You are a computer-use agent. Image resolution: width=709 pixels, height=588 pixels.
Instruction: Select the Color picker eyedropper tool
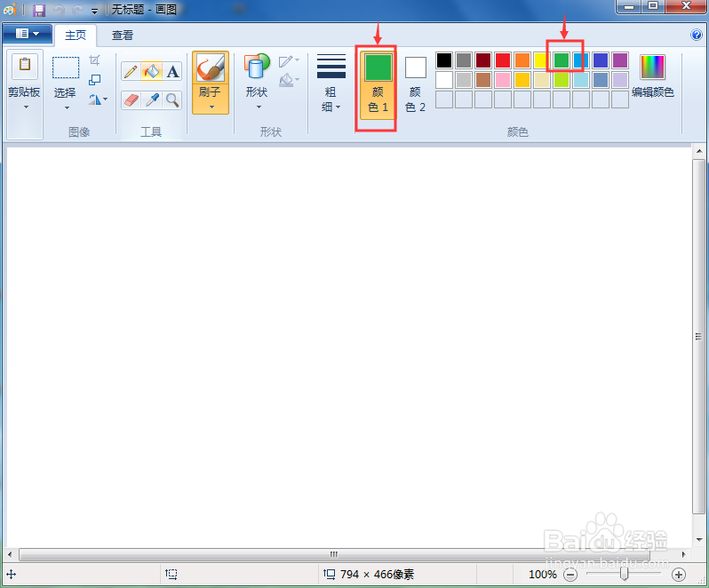[152, 99]
